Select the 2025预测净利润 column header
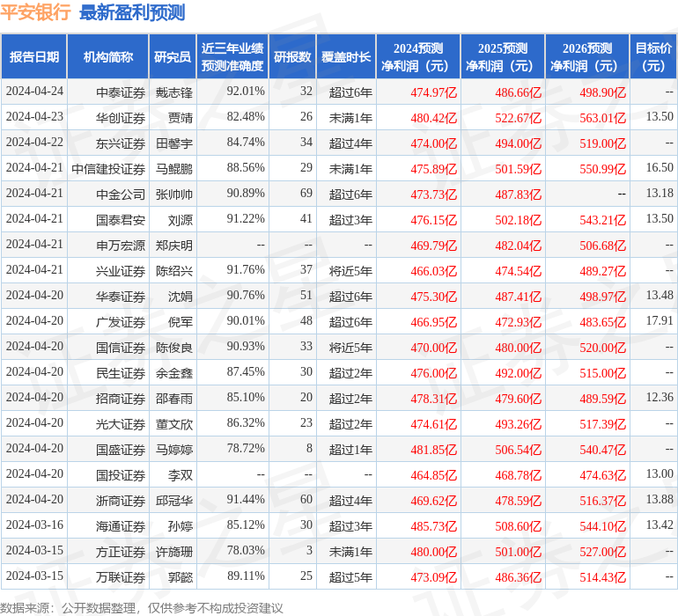Screen dimensions: 678x616 (x=503, y=56)
